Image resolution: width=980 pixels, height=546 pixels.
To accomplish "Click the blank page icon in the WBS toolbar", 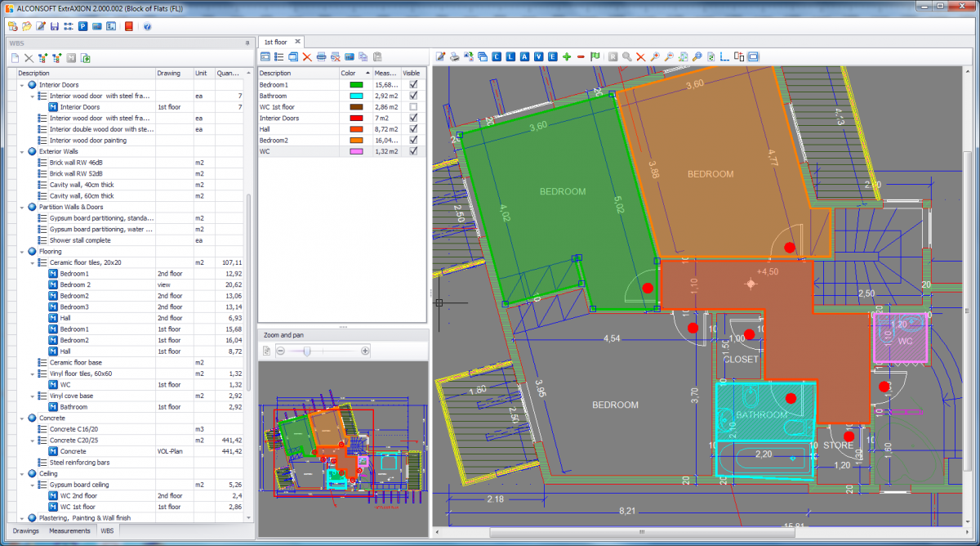I will tap(15, 58).
